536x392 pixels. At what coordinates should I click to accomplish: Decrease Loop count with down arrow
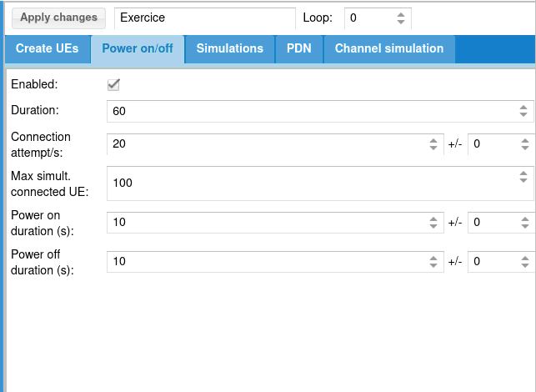click(401, 22)
